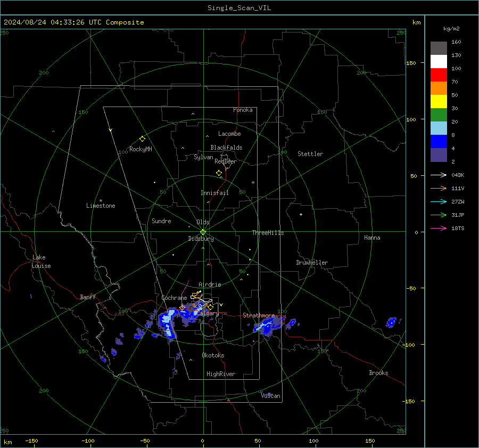Click the white 04DK track arrow in legend

point(439,175)
